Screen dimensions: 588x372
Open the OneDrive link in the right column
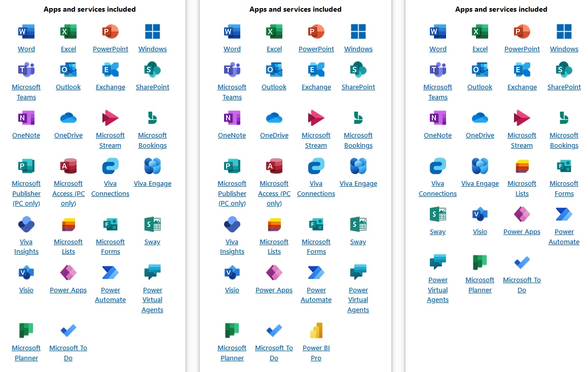(480, 136)
